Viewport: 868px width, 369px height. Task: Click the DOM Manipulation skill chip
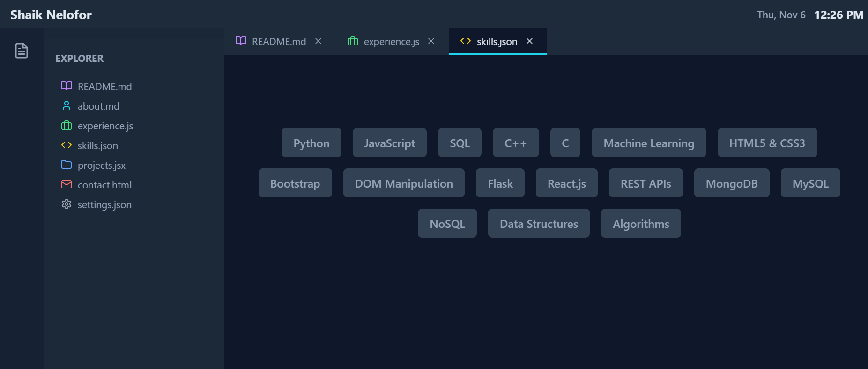404,183
